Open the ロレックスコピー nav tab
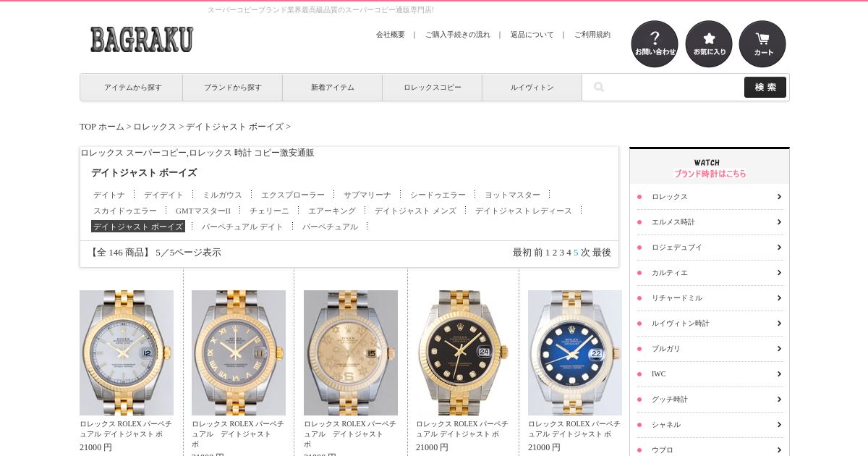 (x=433, y=88)
